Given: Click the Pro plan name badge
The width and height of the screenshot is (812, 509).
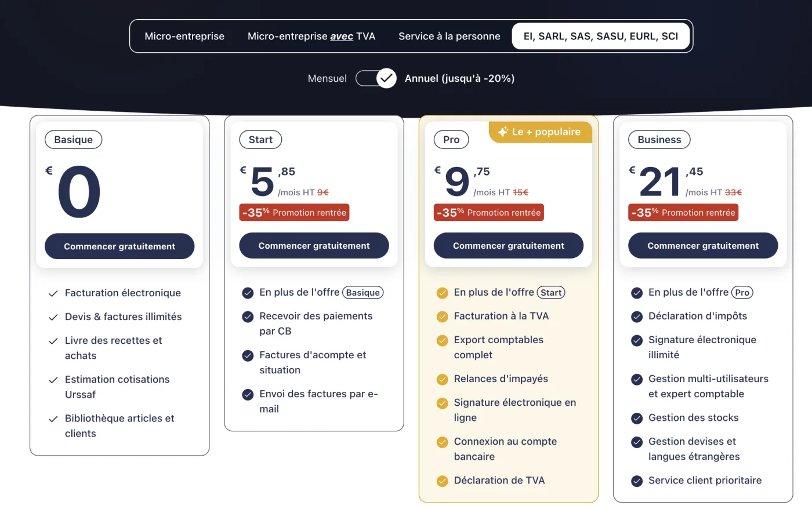Looking at the screenshot, I should pyautogui.click(x=451, y=140).
